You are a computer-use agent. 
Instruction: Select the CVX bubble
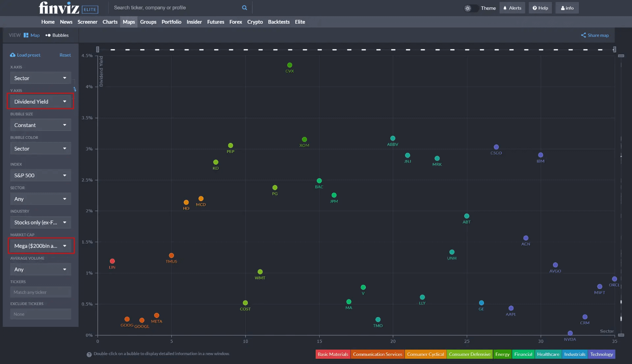[290, 65]
